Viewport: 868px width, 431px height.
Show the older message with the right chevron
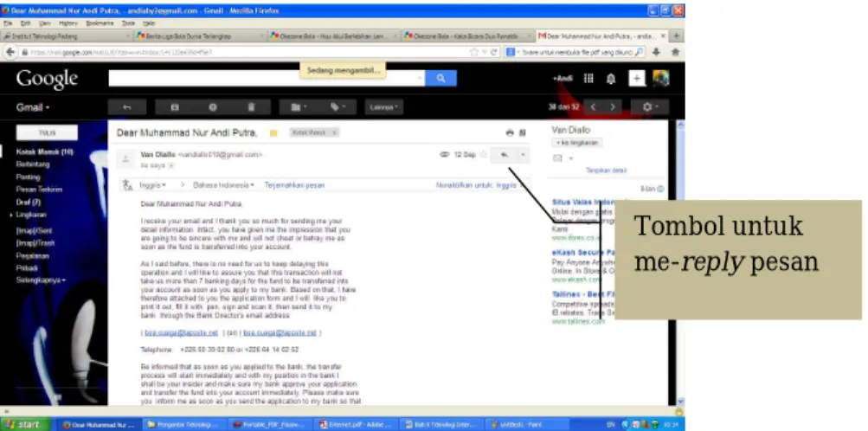pyautogui.click(x=612, y=106)
